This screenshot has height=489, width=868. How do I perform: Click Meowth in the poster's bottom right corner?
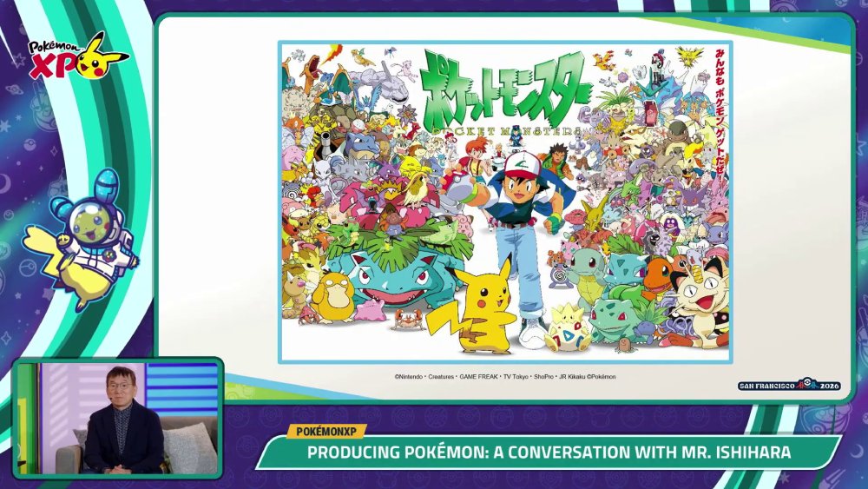pos(699,301)
